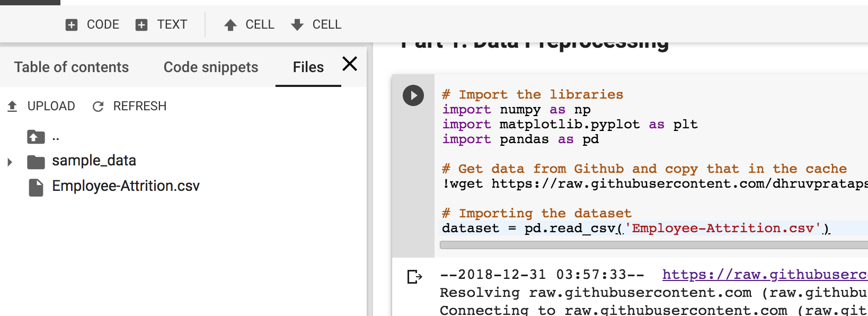Go to parent directory folder icon
868x316 pixels.
point(36,137)
